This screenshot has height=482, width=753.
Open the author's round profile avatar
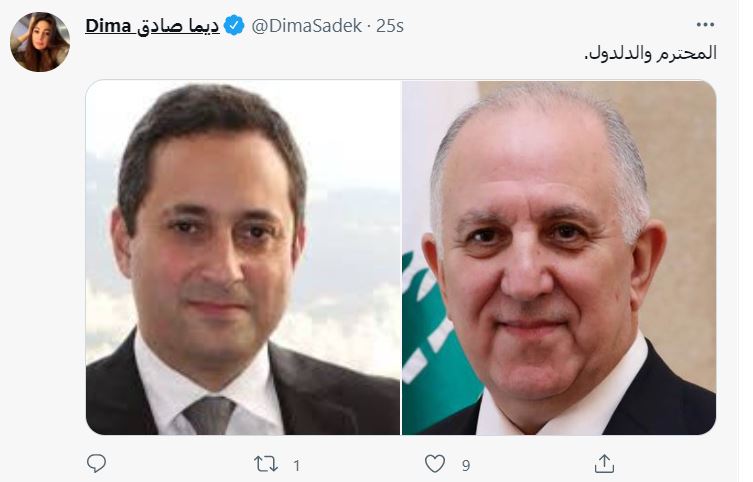tap(40, 42)
